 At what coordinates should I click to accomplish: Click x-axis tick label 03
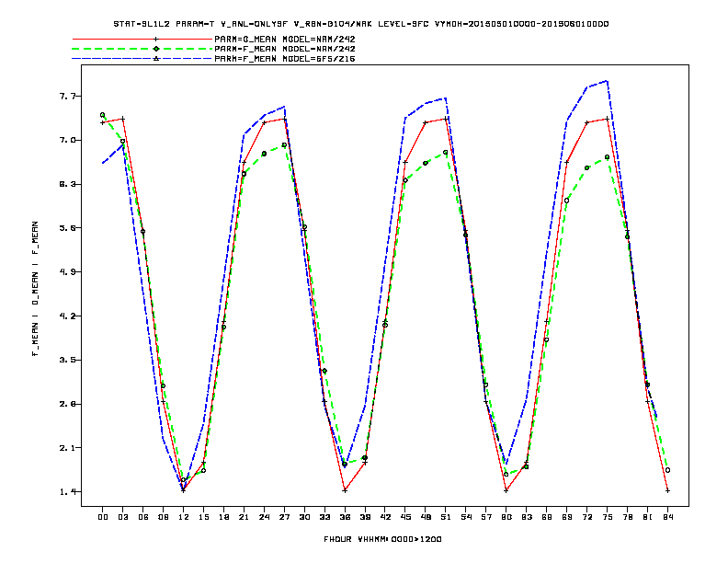click(122, 517)
